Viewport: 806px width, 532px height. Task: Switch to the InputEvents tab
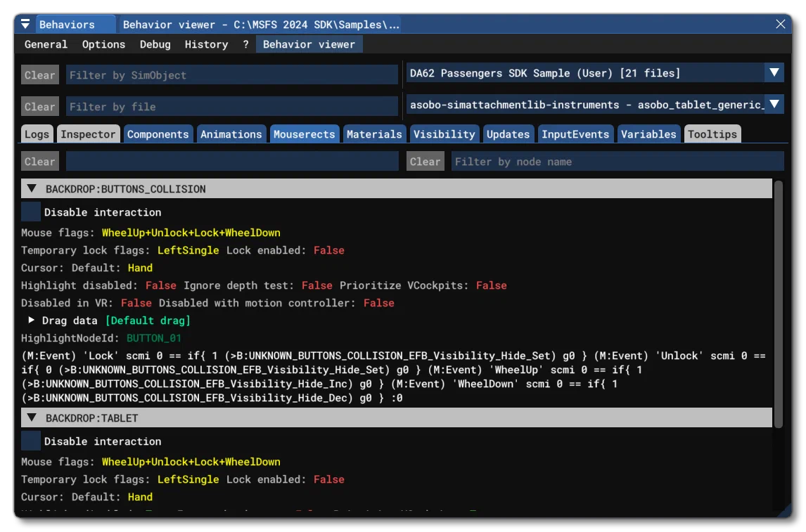575,134
